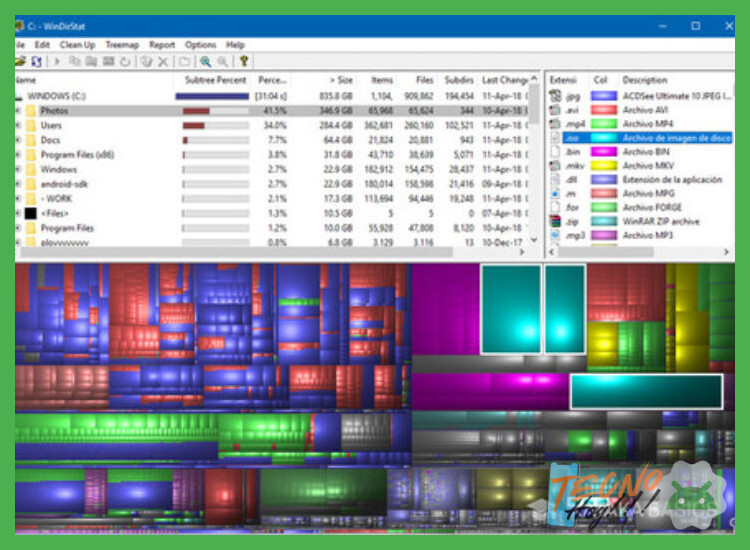This screenshot has height=550, width=750.
Task: Click the blue .jpg color swatch
Action: tap(604, 96)
